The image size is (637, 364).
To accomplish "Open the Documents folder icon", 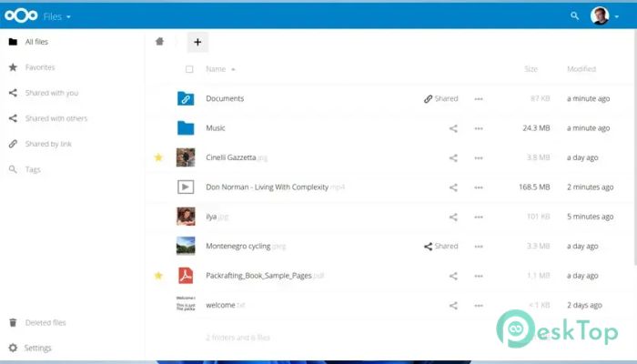I will point(186,98).
